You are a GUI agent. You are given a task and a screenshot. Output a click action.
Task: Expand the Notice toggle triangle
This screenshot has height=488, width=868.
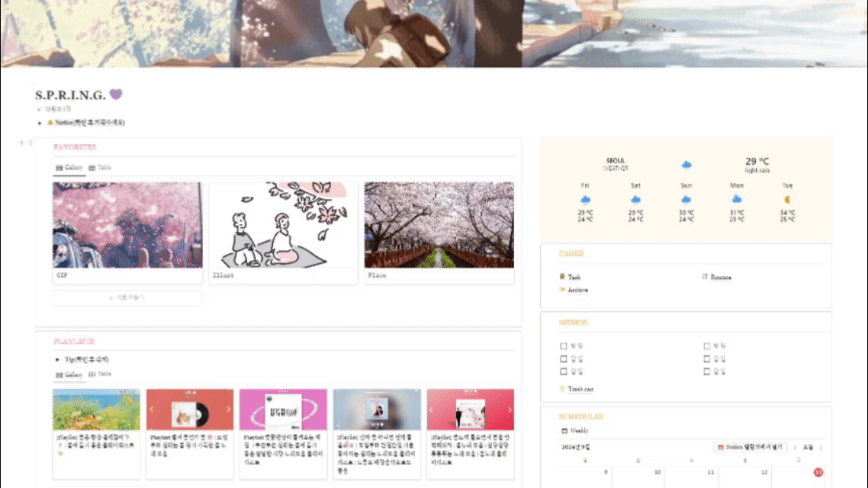40,123
